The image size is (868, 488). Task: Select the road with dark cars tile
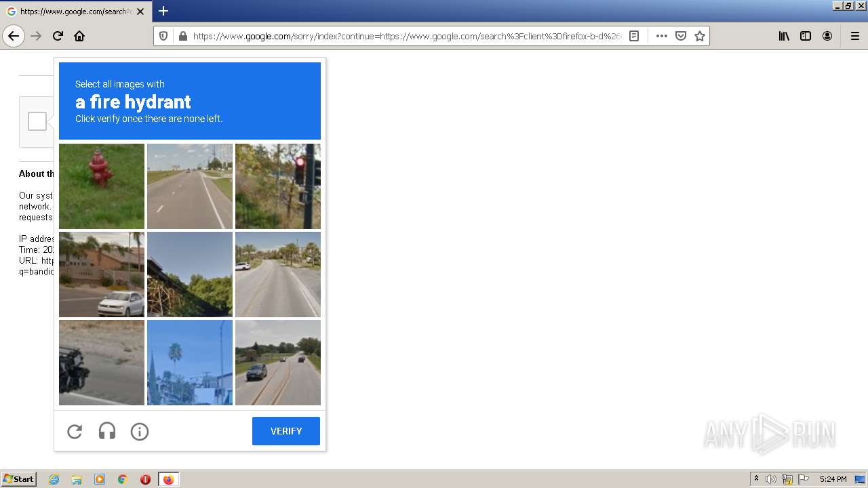coord(278,363)
